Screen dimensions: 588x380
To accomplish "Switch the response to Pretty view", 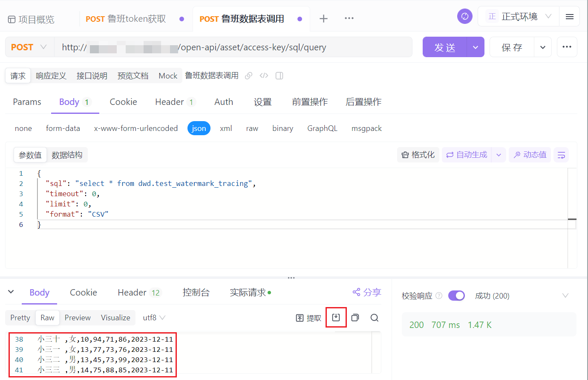I will 20,318.
